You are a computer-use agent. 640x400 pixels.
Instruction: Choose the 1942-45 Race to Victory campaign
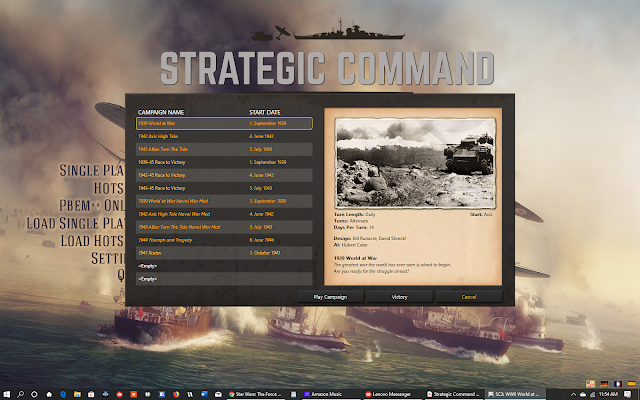pos(224,175)
